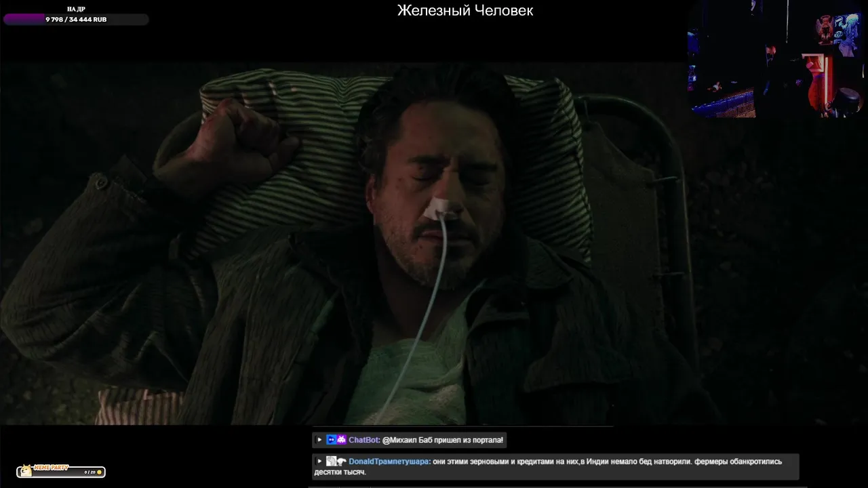Image resolution: width=868 pixels, height=488 pixels.
Task: Click the donation goal progress bar
Action: coord(76,20)
